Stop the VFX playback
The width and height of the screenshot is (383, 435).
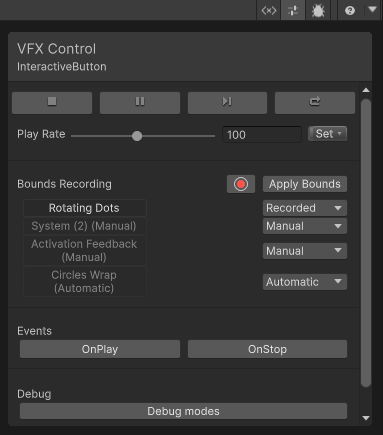click(x=52, y=103)
